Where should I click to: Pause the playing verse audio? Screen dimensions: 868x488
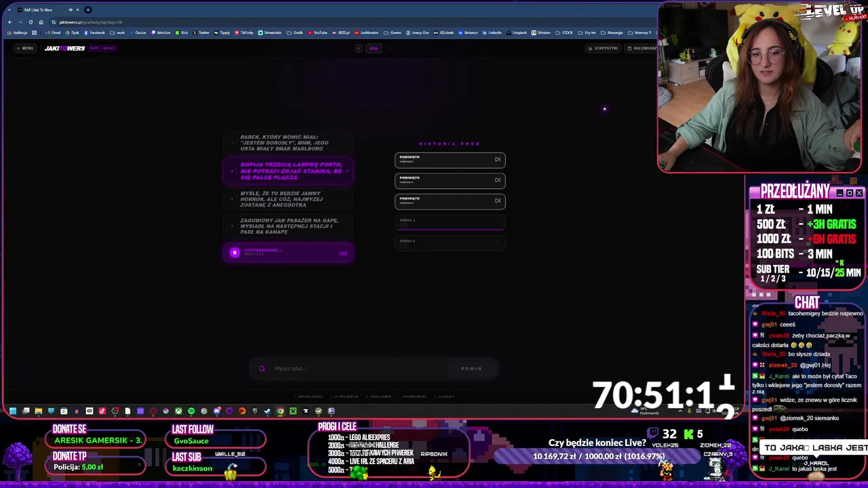tap(235, 252)
